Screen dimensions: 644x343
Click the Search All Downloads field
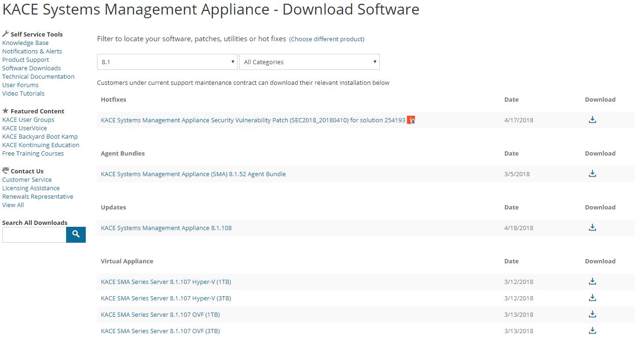[x=34, y=235]
